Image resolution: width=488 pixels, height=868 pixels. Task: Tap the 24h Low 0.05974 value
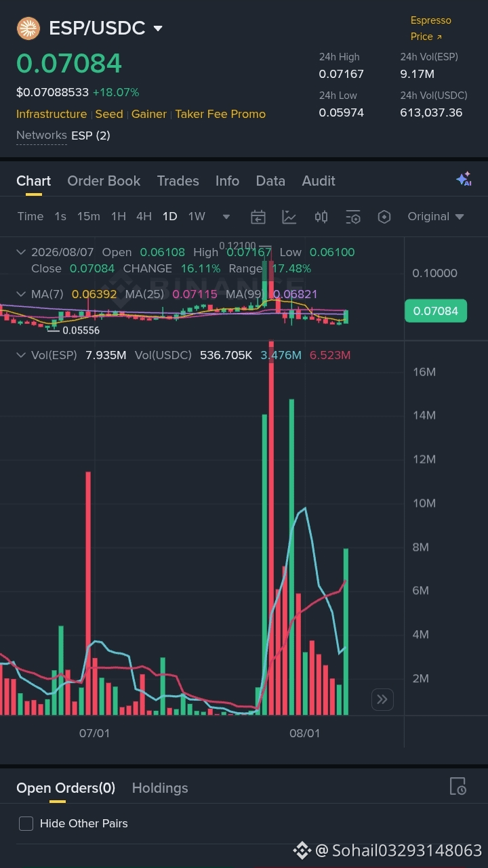click(x=342, y=112)
